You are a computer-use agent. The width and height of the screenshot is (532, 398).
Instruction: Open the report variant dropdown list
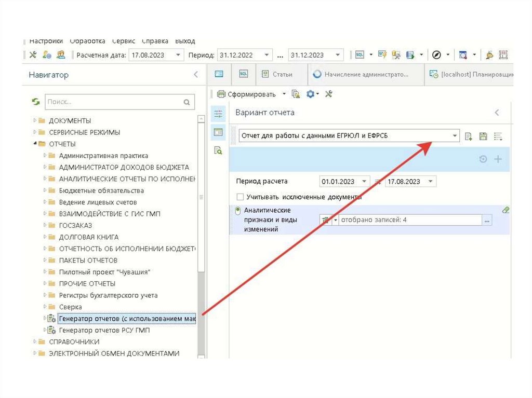click(455, 136)
